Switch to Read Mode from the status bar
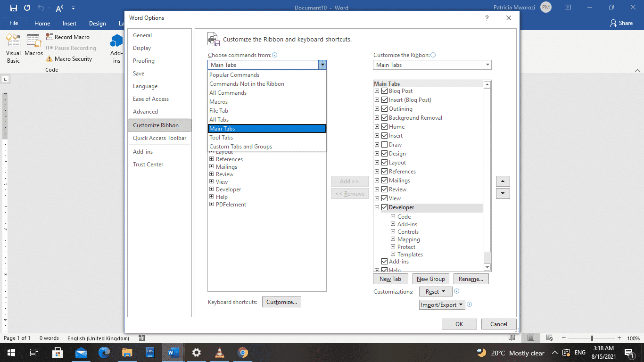The image size is (644, 362). pyautogui.click(x=511, y=338)
